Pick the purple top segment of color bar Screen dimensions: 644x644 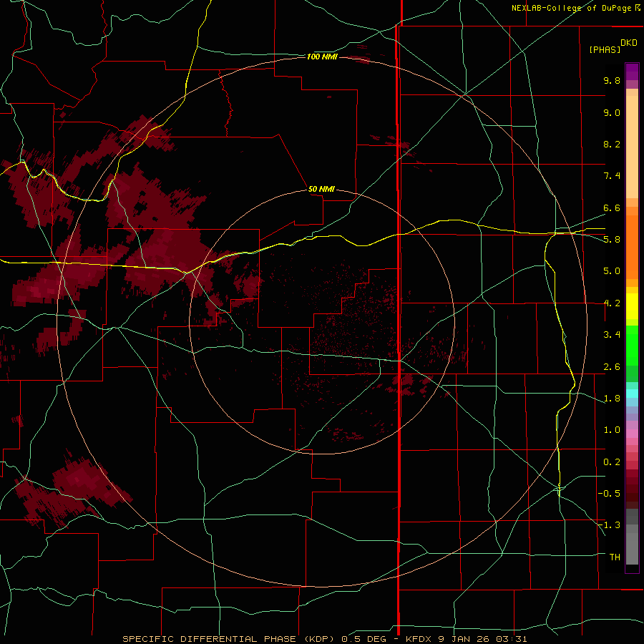click(632, 72)
